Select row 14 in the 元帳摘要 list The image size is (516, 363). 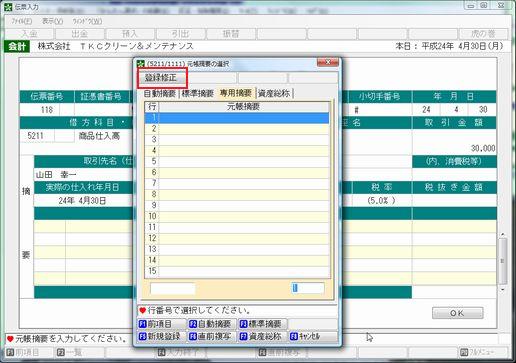pos(237,260)
